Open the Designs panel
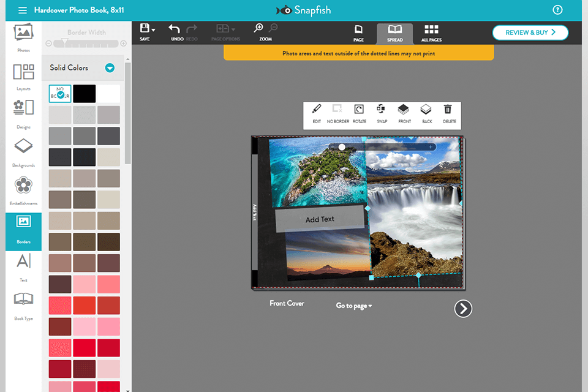The width and height of the screenshot is (588, 392). coord(23,115)
